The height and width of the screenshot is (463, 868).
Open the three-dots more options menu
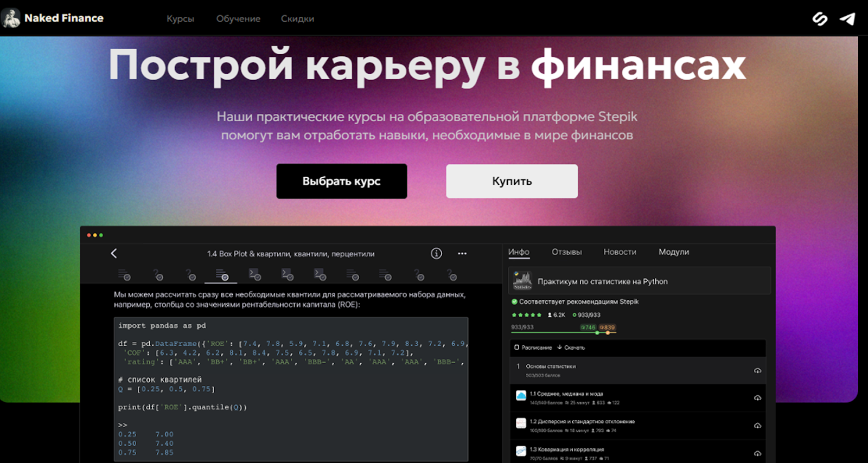462,253
